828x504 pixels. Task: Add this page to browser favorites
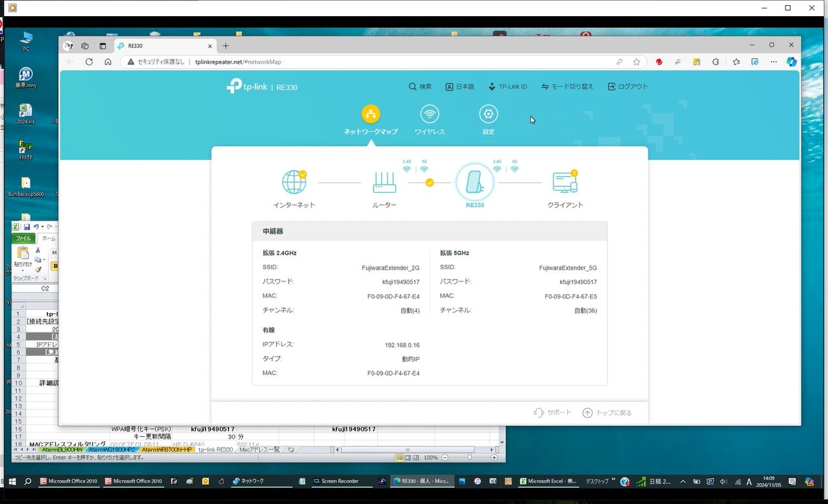(637, 62)
